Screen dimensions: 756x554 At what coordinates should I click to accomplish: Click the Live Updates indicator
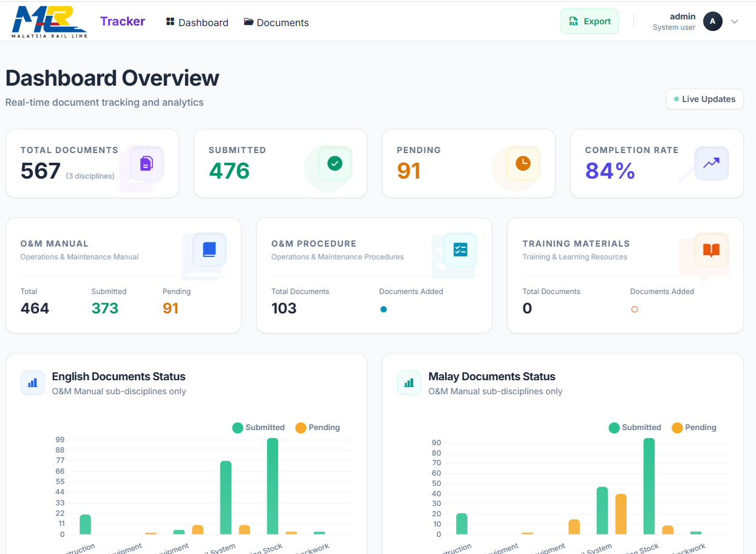(x=704, y=99)
